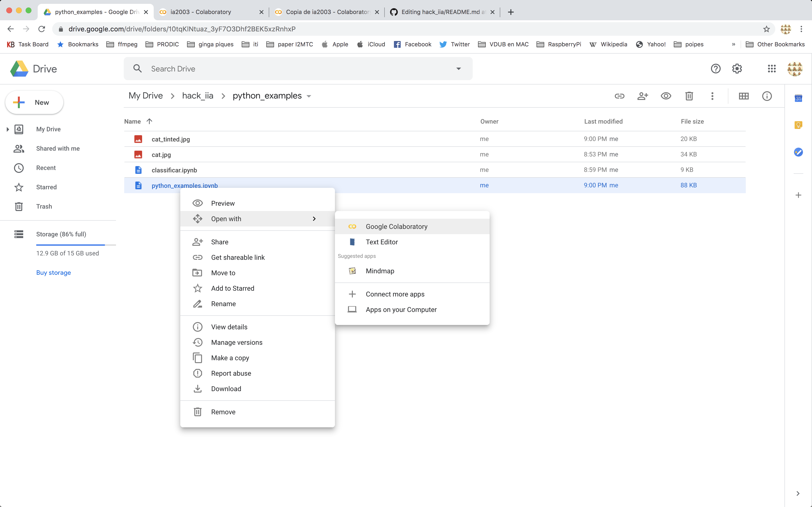Open the Google apps grid
The width and height of the screenshot is (812, 507).
[772, 69]
